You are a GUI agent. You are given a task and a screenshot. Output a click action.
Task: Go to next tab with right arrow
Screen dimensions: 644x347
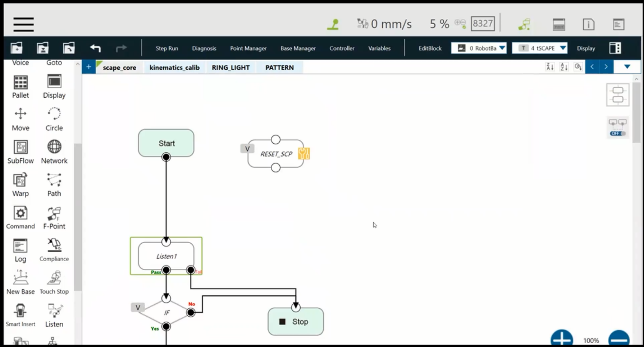(606, 67)
